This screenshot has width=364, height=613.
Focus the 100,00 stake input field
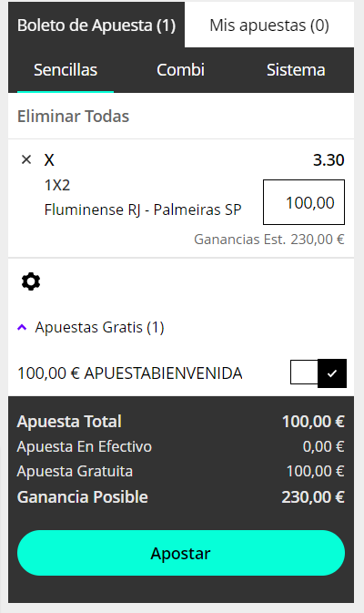(304, 202)
